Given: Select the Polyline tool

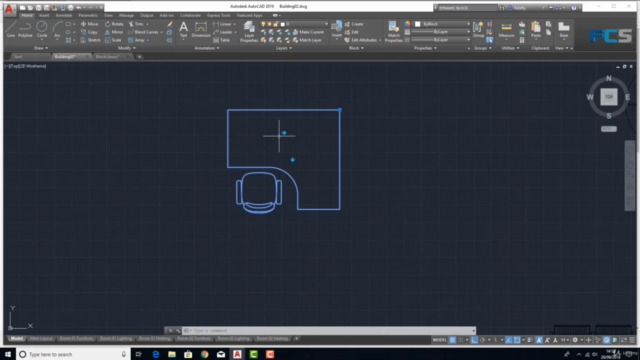Looking at the screenshot, I should [25, 29].
